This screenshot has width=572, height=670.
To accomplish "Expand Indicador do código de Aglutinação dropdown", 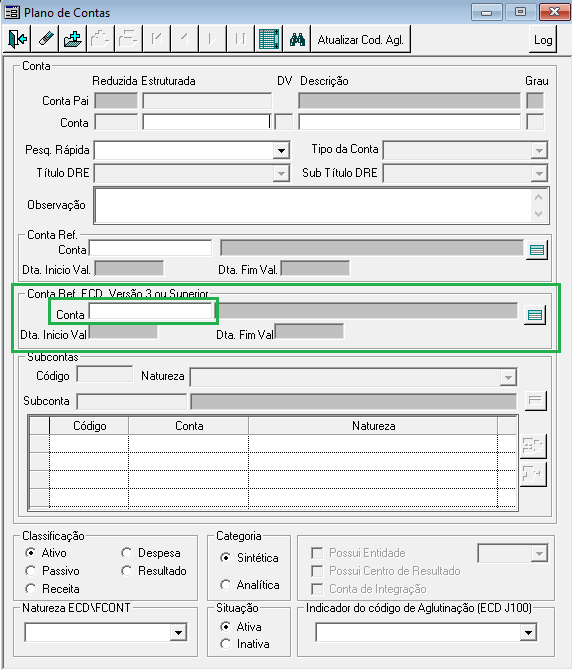I will (528, 632).
